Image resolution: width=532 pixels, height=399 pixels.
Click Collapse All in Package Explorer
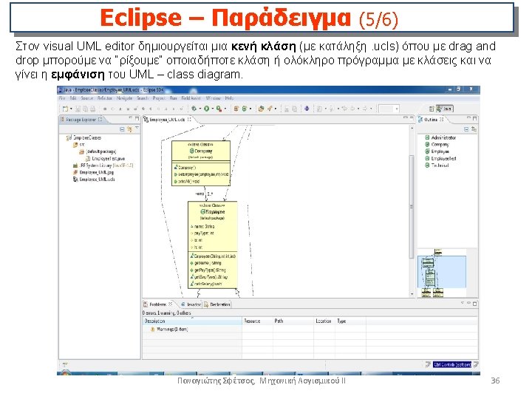(x=122, y=129)
